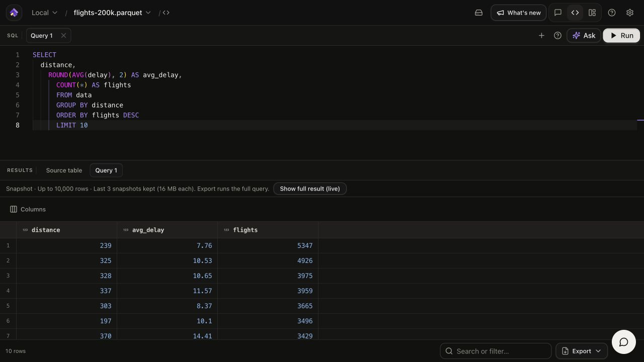
Task: Close the Query 1 editor tab
Action: click(63, 36)
